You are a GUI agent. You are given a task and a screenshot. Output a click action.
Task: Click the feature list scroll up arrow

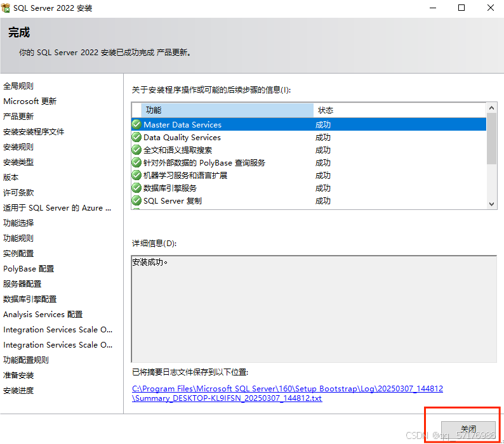click(x=491, y=108)
